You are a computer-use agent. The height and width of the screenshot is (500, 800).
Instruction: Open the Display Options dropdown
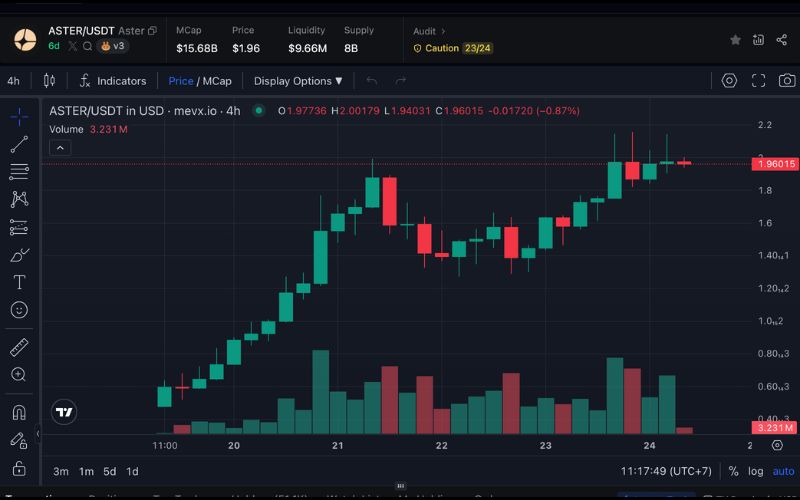[x=297, y=81]
